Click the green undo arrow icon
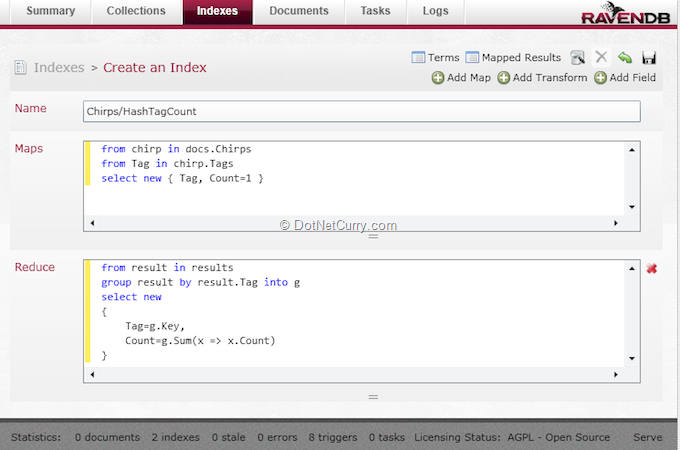 (625, 57)
